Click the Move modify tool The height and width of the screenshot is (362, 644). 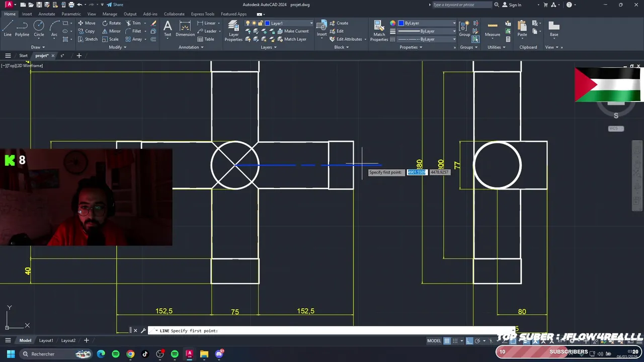(87, 23)
